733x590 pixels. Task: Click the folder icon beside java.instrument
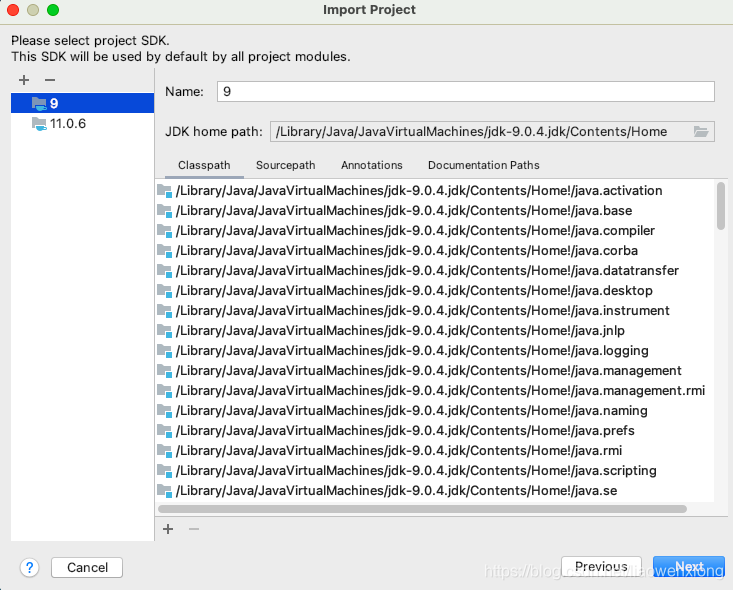coord(165,310)
